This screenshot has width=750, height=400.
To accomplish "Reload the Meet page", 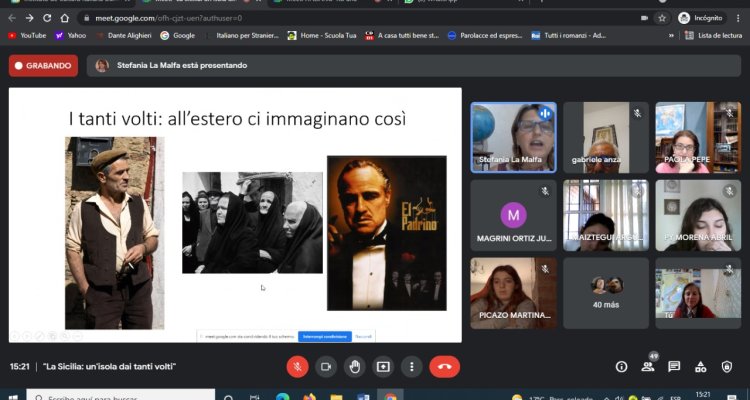I will (47, 18).
